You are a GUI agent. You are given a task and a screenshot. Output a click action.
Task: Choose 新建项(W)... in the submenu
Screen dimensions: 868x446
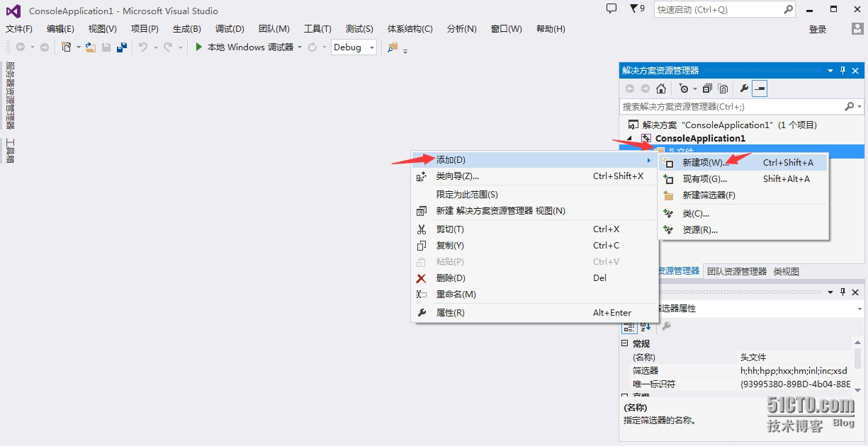click(x=743, y=162)
